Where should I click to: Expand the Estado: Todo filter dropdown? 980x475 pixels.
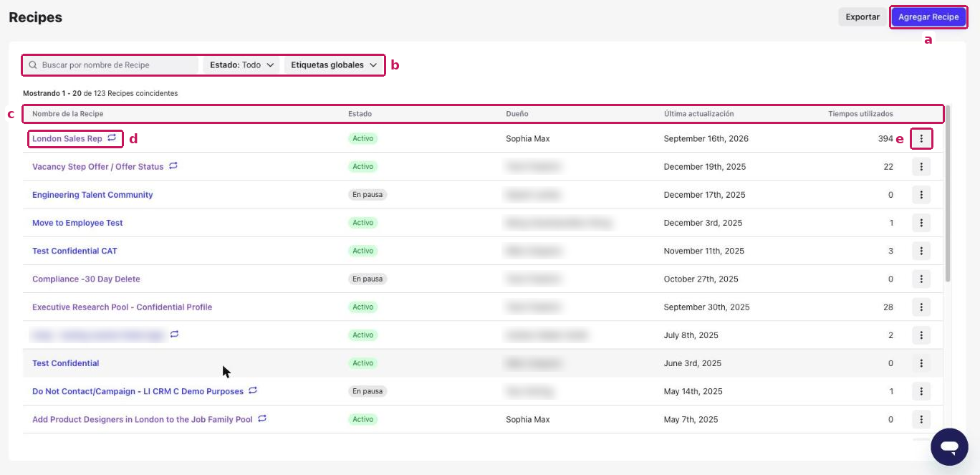(242, 65)
